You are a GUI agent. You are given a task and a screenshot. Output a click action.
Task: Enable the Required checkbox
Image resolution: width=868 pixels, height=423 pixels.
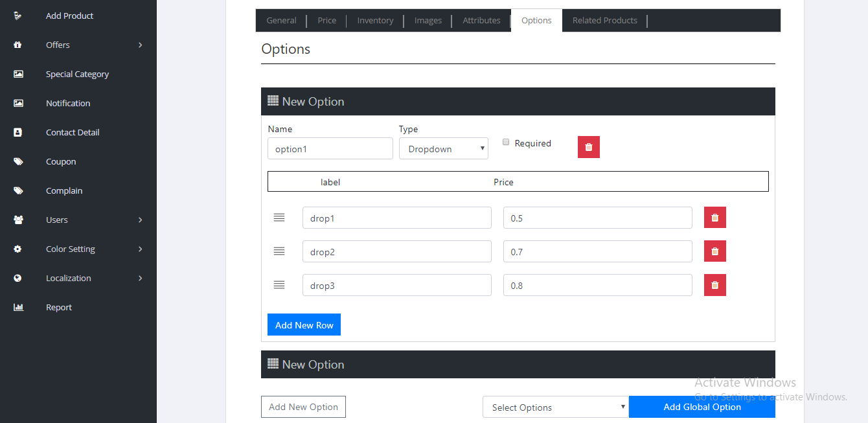pos(506,143)
